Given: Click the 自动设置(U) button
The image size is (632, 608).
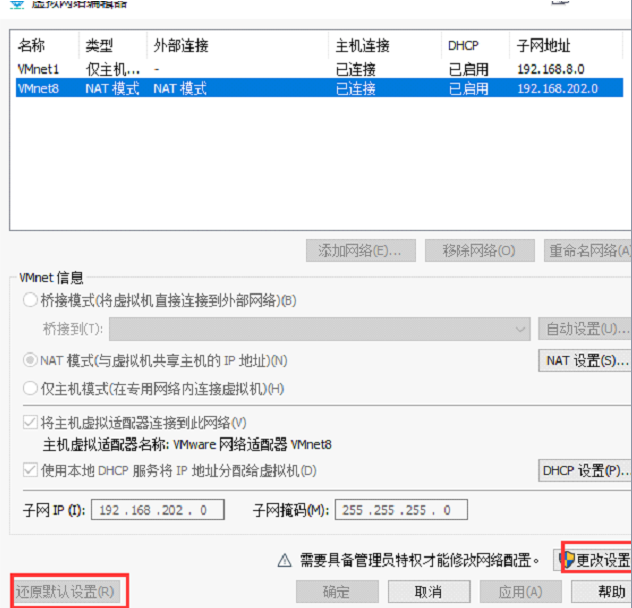Looking at the screenshot, I should [585, 329].
